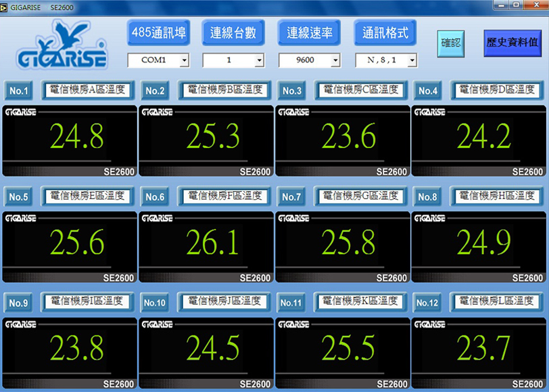The image size is (549, 392).
Task: Click the No.2 label
Action: pos(155,91)
